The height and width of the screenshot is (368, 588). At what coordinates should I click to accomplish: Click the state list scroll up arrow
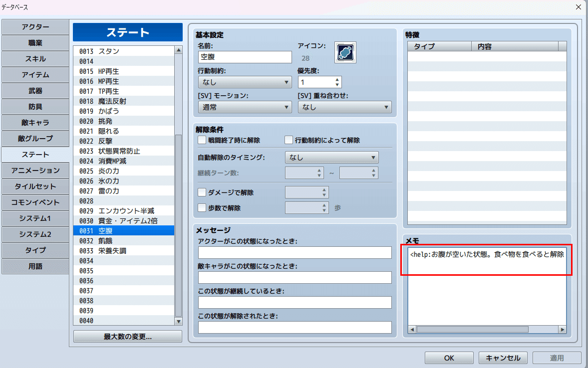click(179, 50)
